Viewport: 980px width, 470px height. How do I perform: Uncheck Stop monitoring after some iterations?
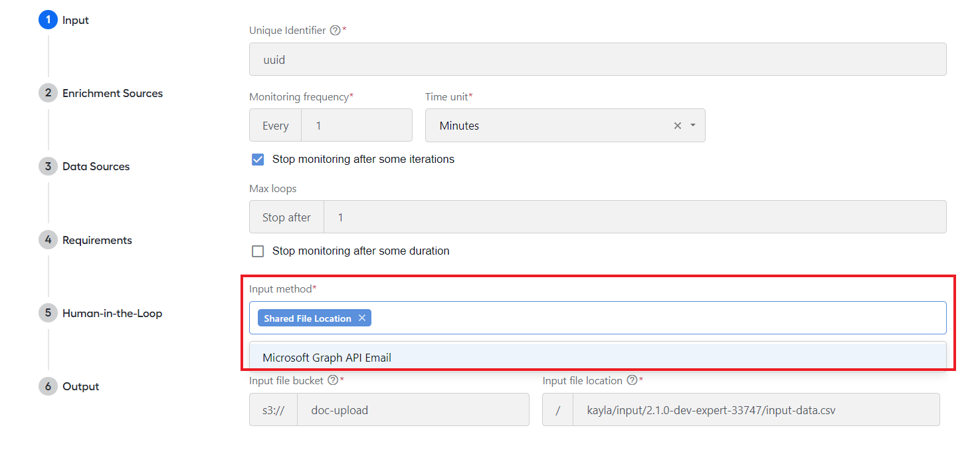[258, 160]
